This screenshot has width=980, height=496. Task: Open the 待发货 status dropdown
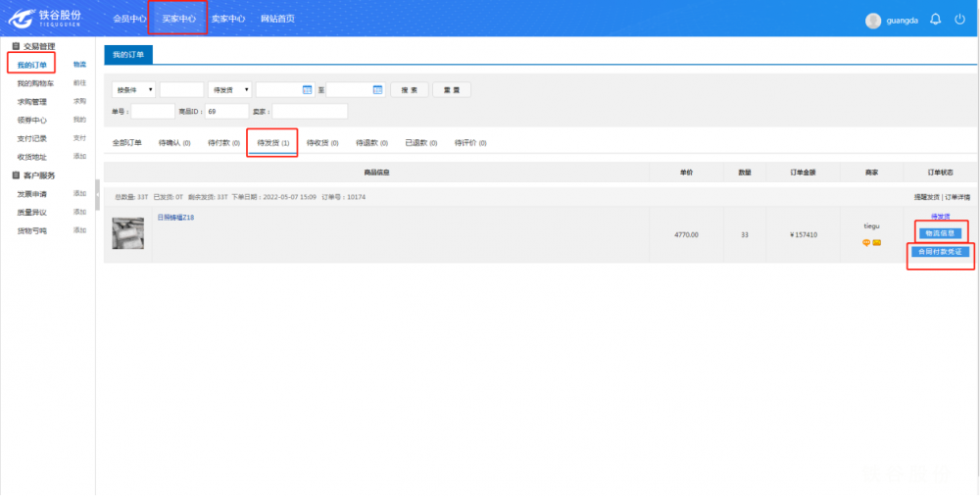229,90
